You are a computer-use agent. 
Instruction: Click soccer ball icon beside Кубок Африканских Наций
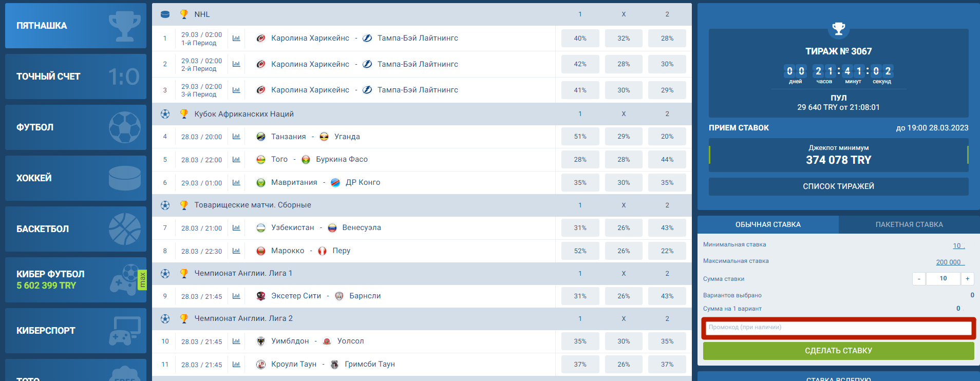point(165,114)
